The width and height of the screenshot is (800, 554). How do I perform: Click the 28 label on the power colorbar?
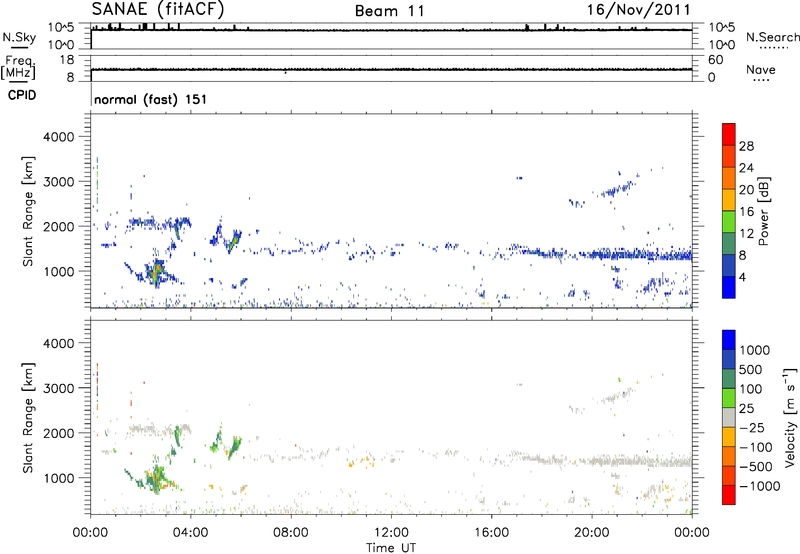coord(746,146)
